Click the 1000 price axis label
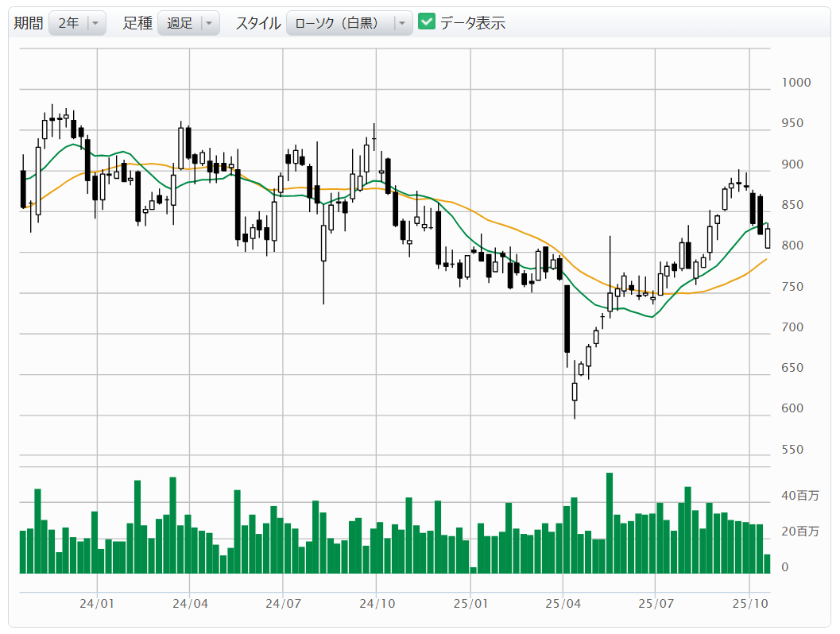The width and height of the screenshot is (840, 634). [x=795, y=83]
